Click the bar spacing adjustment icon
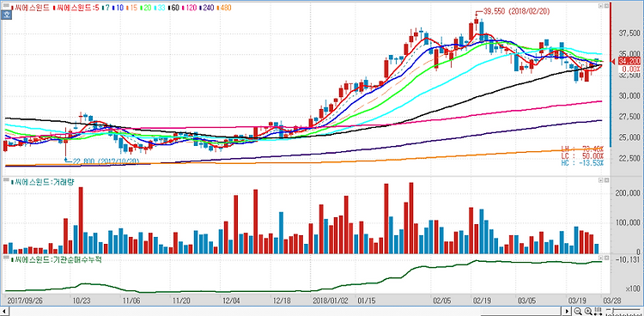The width and height of the screenshot is (644, 316). [x=598, y=311]
